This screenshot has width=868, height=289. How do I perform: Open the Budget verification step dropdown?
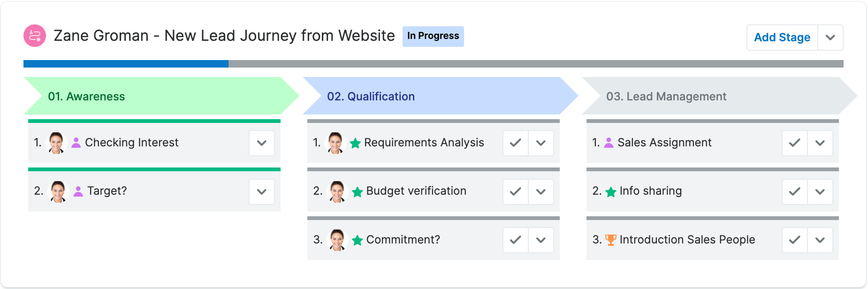pos(541,191)
